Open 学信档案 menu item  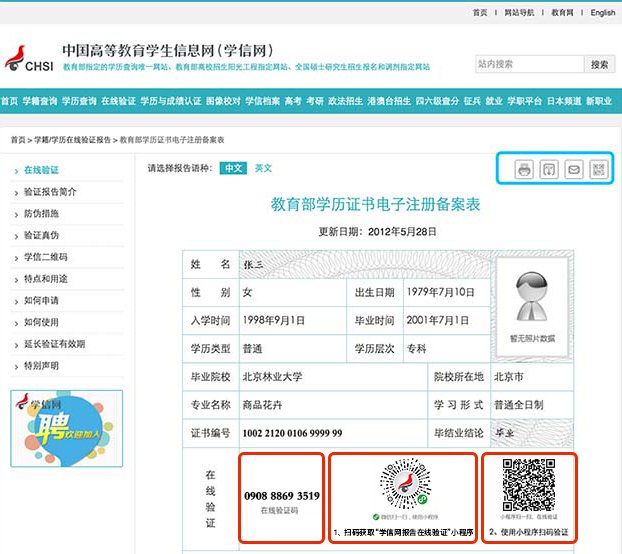(x=262, y=101)
